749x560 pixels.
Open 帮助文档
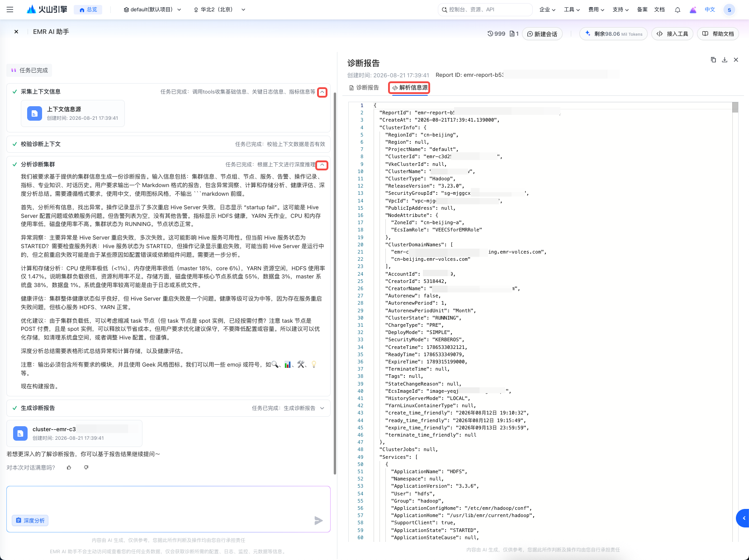(718, 34)
